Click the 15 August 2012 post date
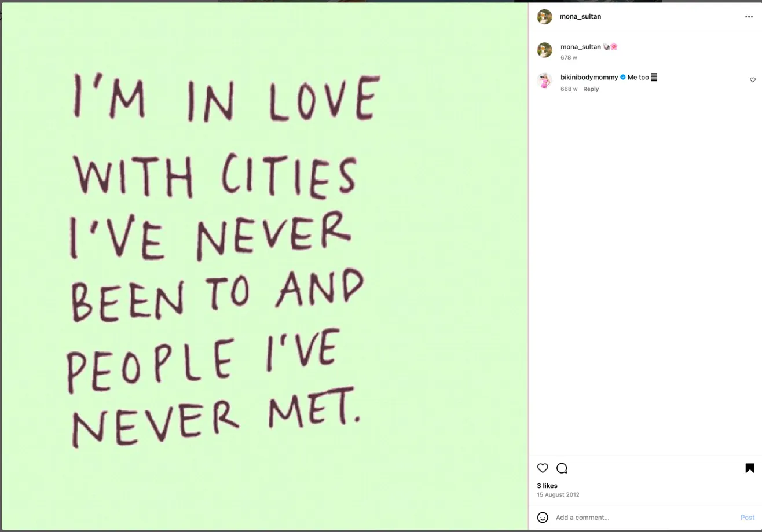 (x=558, y=495)
